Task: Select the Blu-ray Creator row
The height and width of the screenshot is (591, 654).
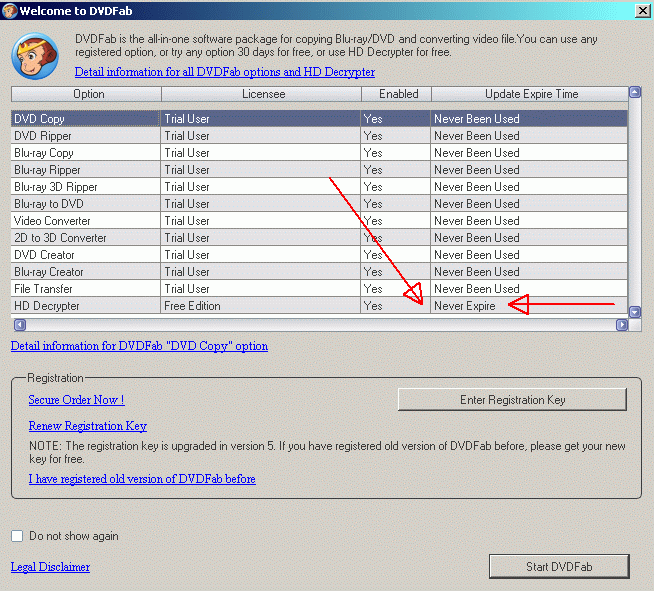Action: pyautogui.click(x=319, y=272)
